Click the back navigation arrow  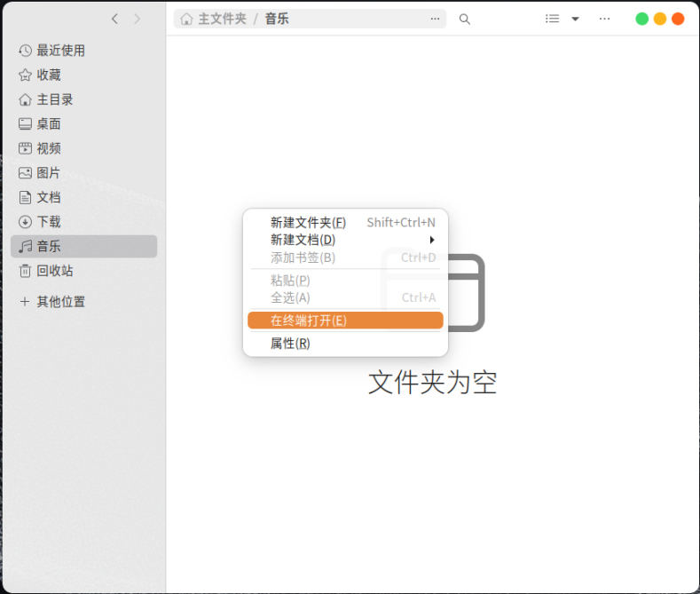point(114,19)
